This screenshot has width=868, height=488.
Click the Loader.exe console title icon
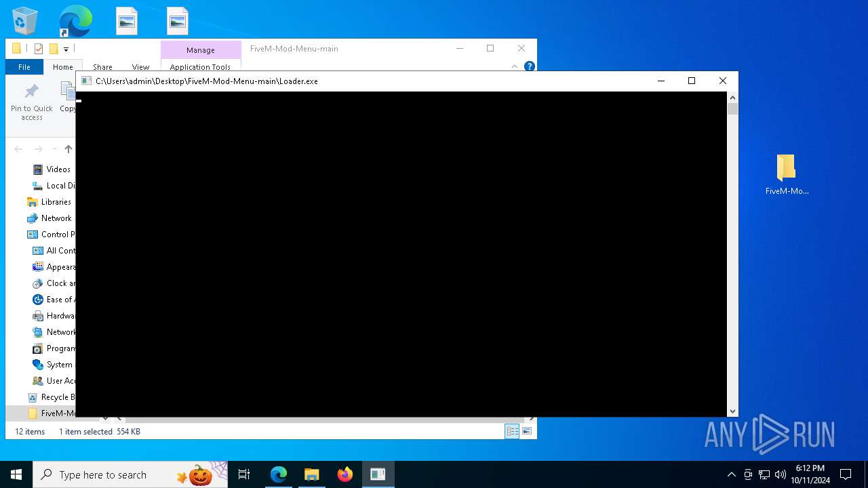pyautogui.click(x=86, y=81)
